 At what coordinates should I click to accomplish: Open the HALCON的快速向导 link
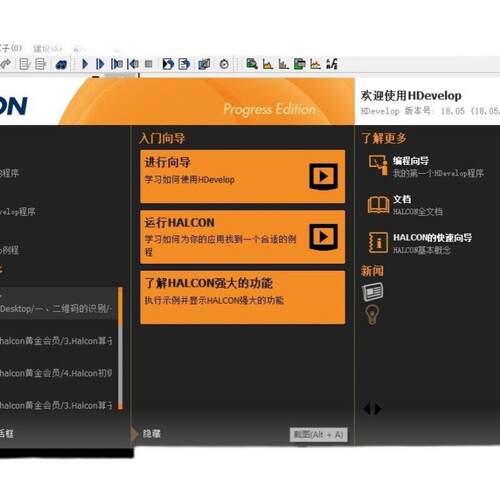tap(432, 238)
